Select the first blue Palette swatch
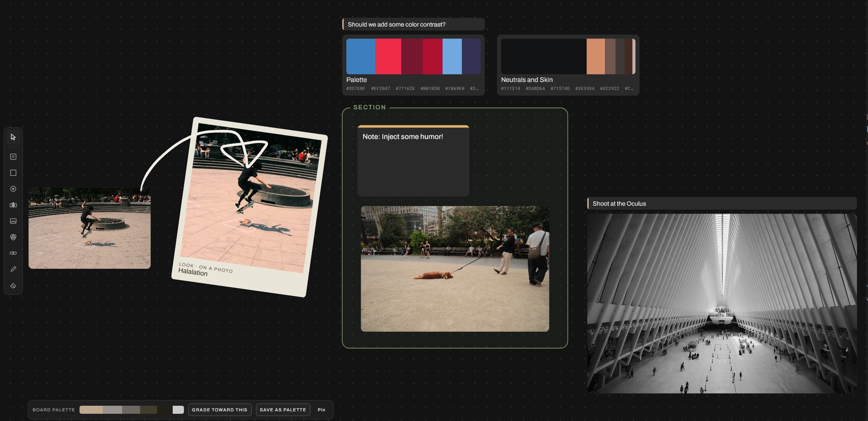This screenshot has height=421, width=868. pos(361,56)
